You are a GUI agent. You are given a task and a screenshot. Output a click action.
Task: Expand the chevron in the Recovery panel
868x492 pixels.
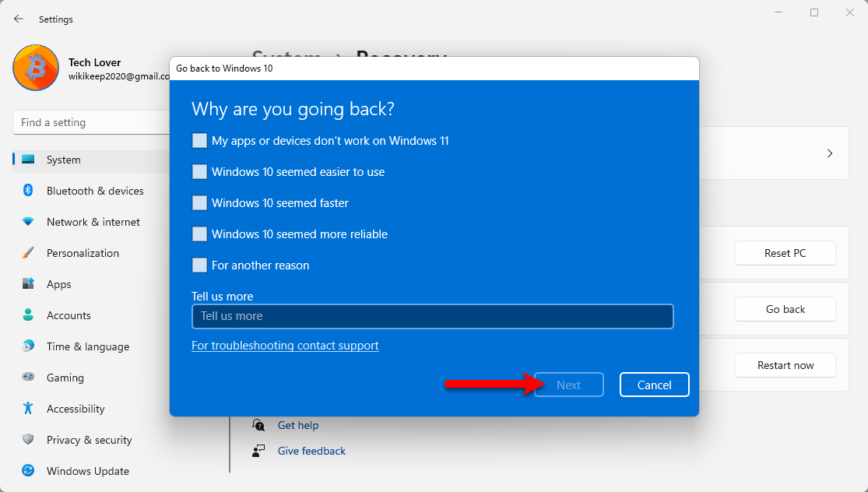(x=830, y=153)
